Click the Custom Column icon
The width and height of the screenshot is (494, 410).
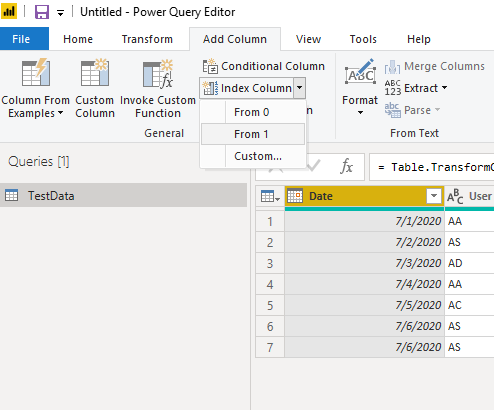click(95, 72)
